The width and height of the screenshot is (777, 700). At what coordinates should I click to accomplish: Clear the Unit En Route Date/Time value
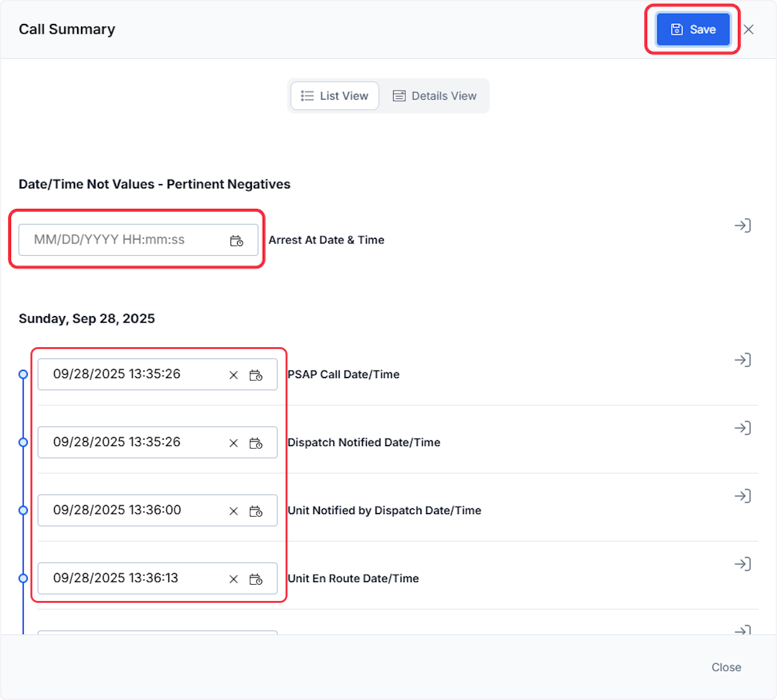pyautogui.click(x=234, y=579)
